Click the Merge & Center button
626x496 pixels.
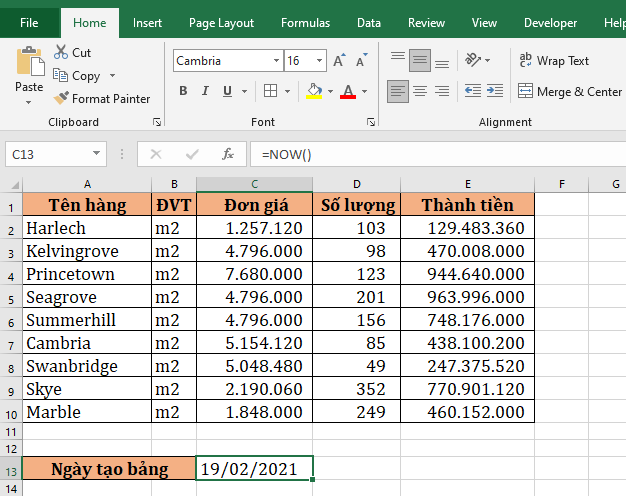pos(570,92)
